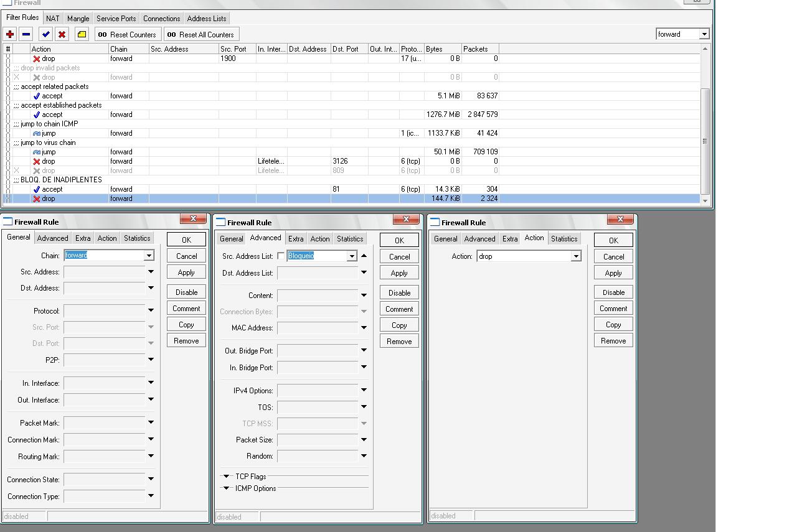The height and width of the screenshot is (532, 797).
Task: Click Disable in the dialog with the Chain field
Action: click(186, 292)
